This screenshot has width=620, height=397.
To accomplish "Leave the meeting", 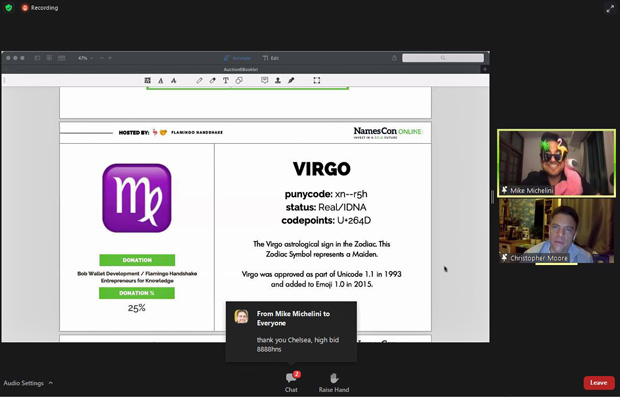I will point(599,383).
